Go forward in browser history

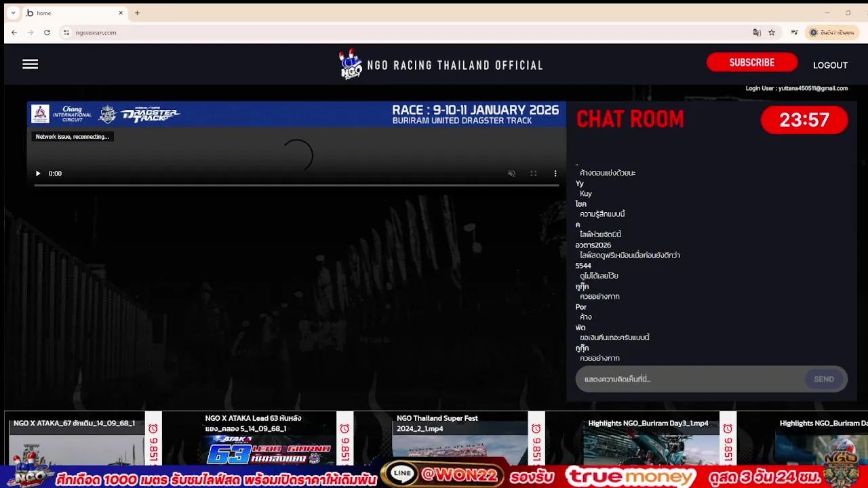tap(31, 33)
